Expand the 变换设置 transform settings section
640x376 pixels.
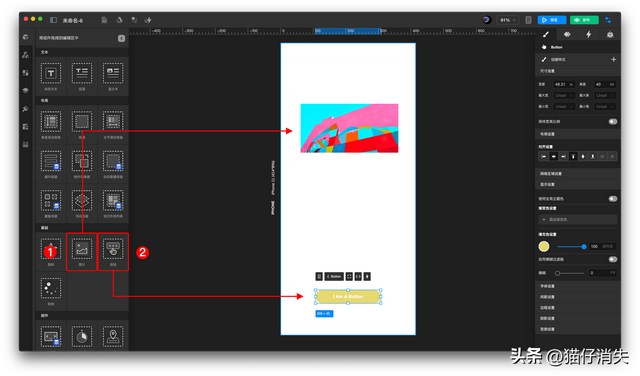tap(578, 329)
